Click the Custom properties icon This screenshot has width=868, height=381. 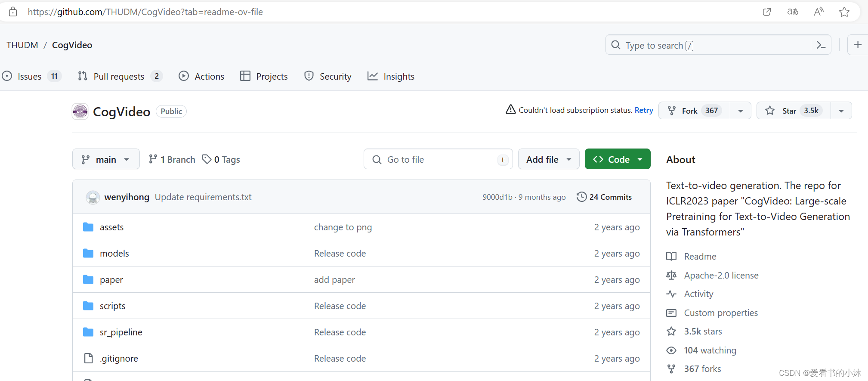click(671, 313)
